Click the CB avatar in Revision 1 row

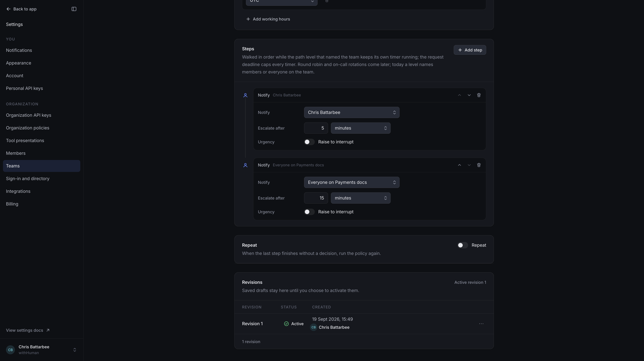click(313, 327)
